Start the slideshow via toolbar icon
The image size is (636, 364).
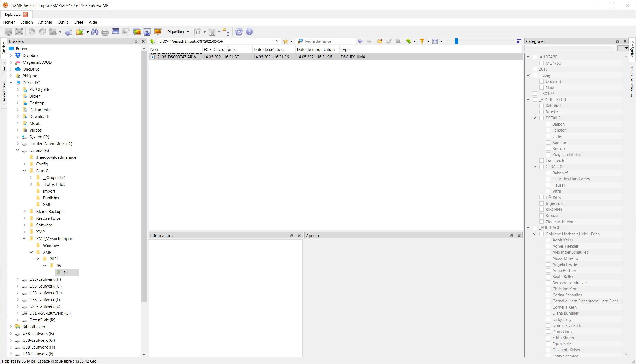[x=158, y=32]
